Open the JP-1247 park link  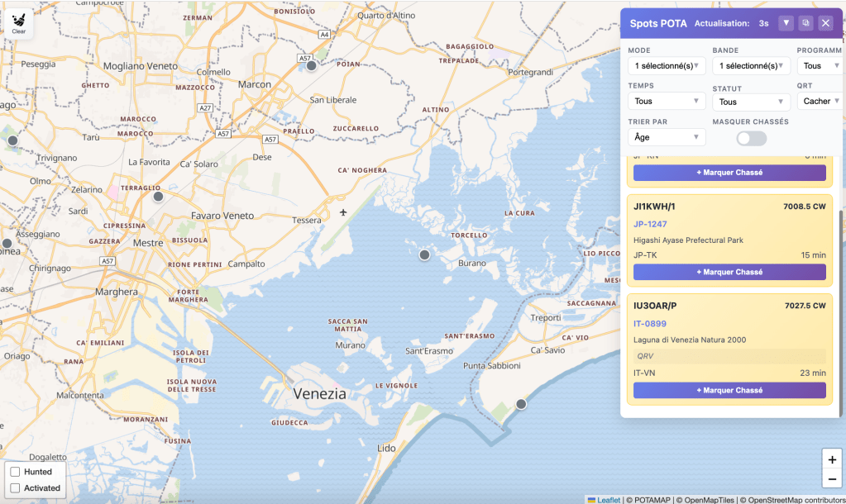click(650, 224)
